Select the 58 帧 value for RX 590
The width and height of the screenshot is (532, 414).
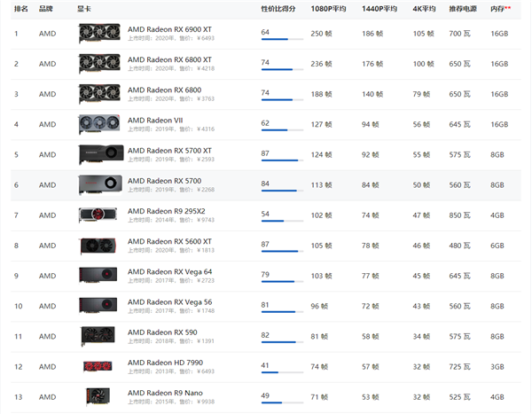[x=370, y=336]
